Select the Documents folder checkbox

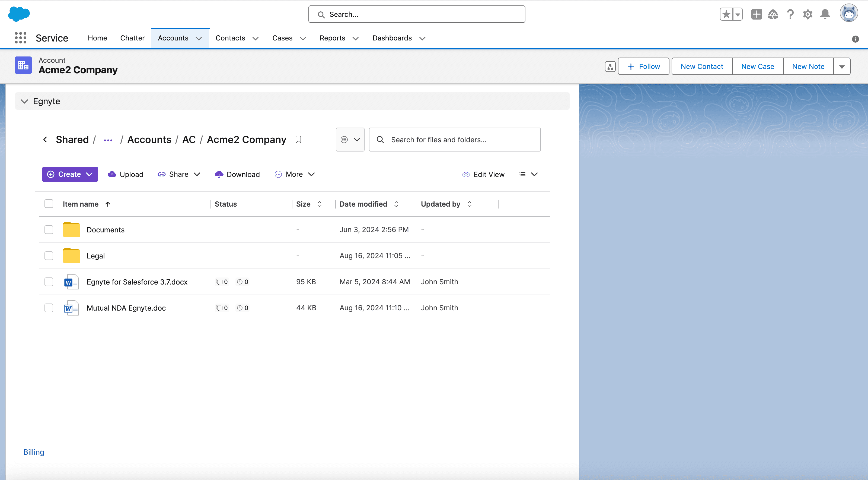tap(49, 230)
